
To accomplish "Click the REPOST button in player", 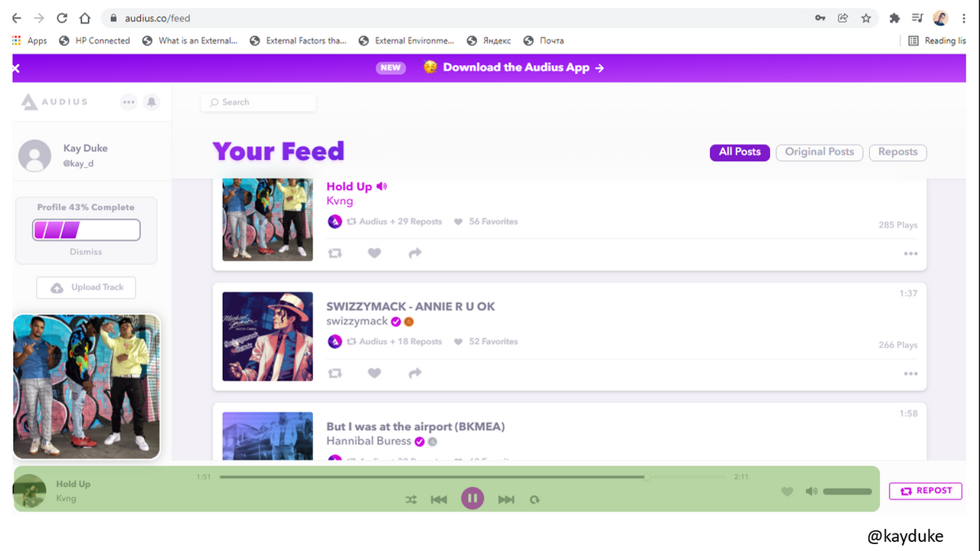I will pyautogui.click(x=926, y=491).
